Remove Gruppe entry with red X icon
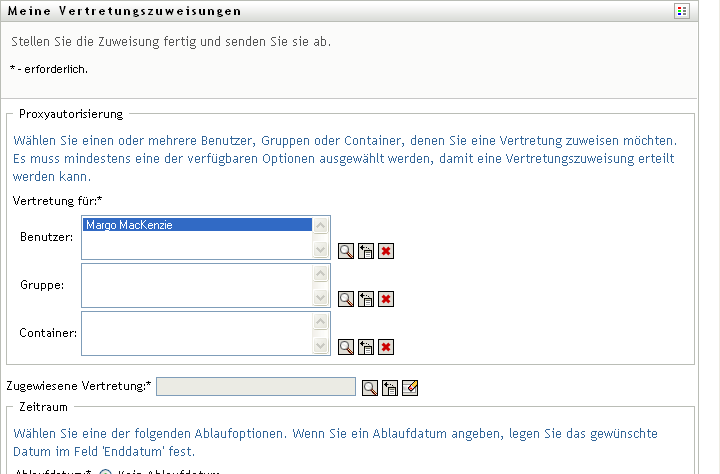Viewport: 720px width, 474px height. click(x=385, y=299)
